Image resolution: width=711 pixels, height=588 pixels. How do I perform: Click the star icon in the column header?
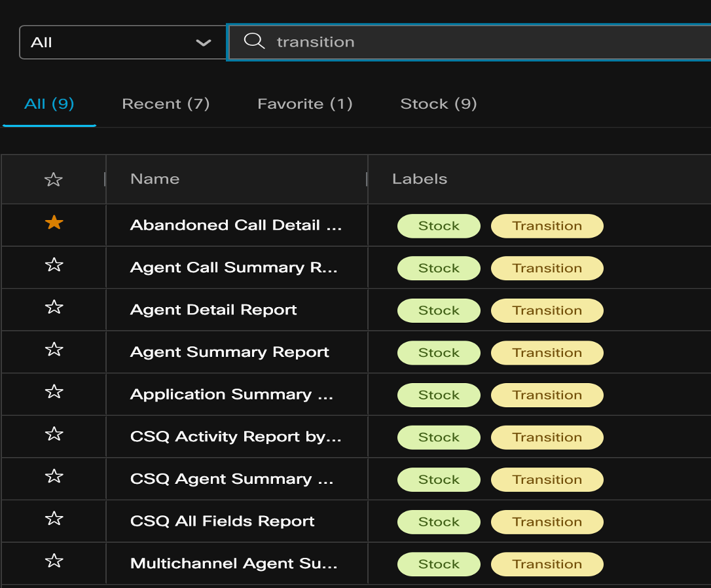[53, 179]
